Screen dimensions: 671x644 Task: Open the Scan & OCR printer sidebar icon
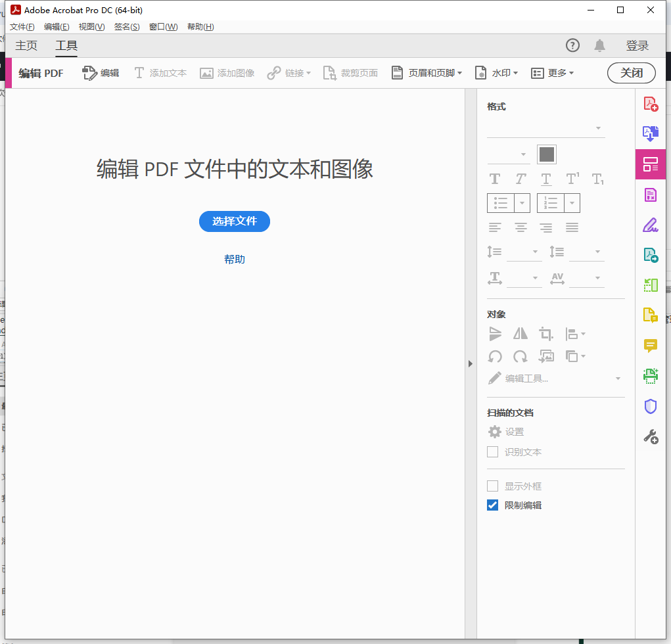[651, 376]
